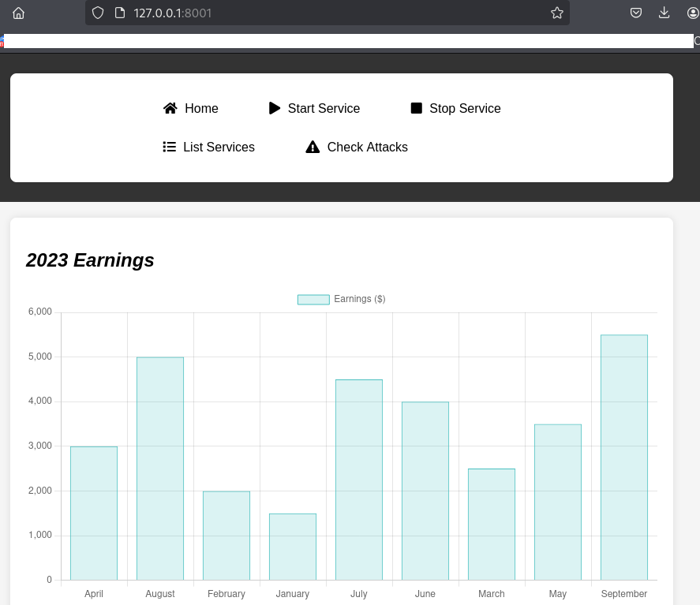The height and width of the screenshot is (605, 700).
Task: Bookmark this page with the star icon
Action: pos(557,13)
